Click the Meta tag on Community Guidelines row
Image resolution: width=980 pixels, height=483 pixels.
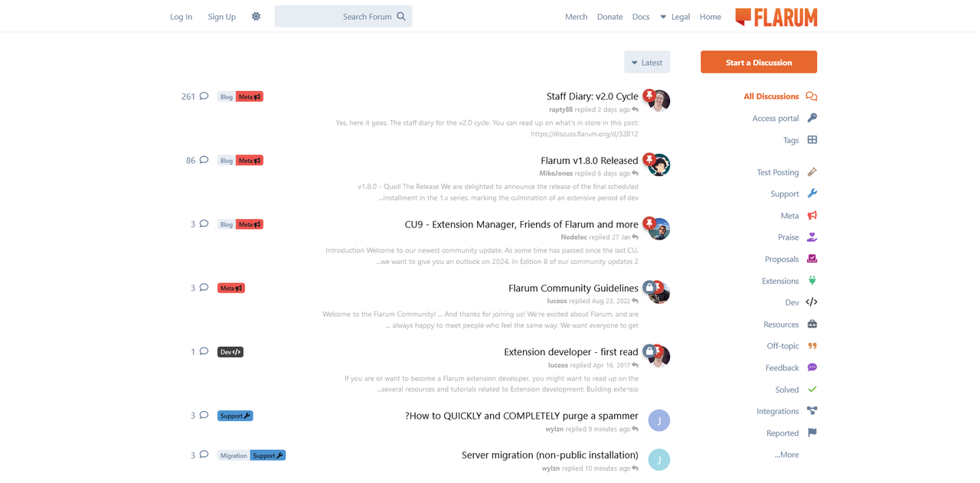coord(231,288)
